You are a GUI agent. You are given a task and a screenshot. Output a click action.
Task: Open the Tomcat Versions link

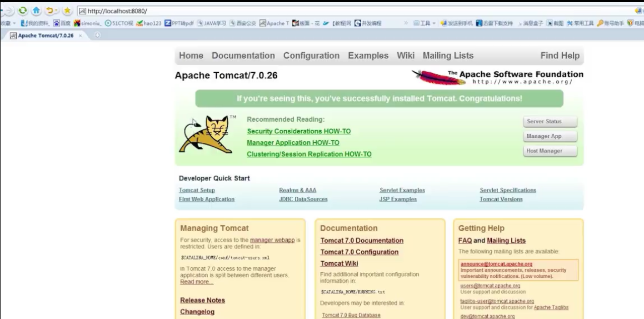(501, 199)
